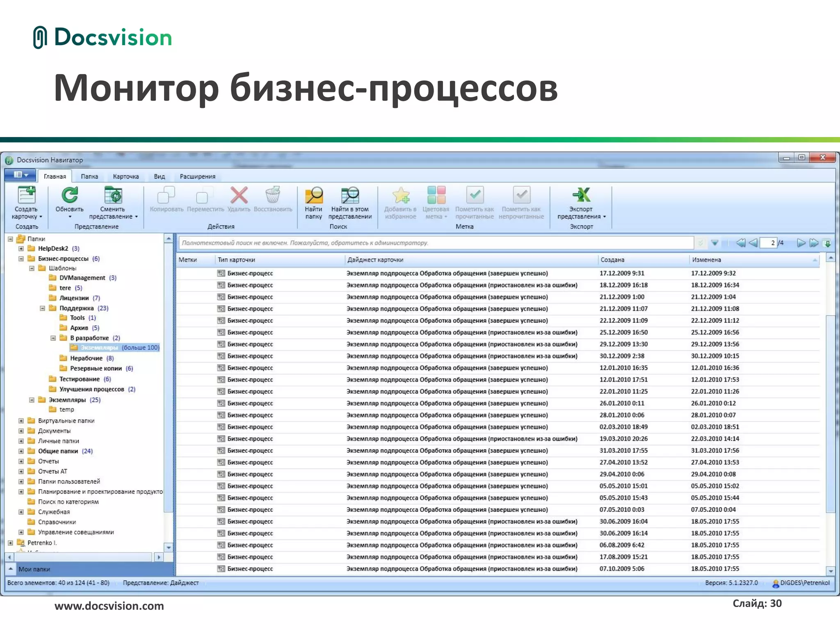Click the folder tree horizontal scrollbar

point(84,557)
